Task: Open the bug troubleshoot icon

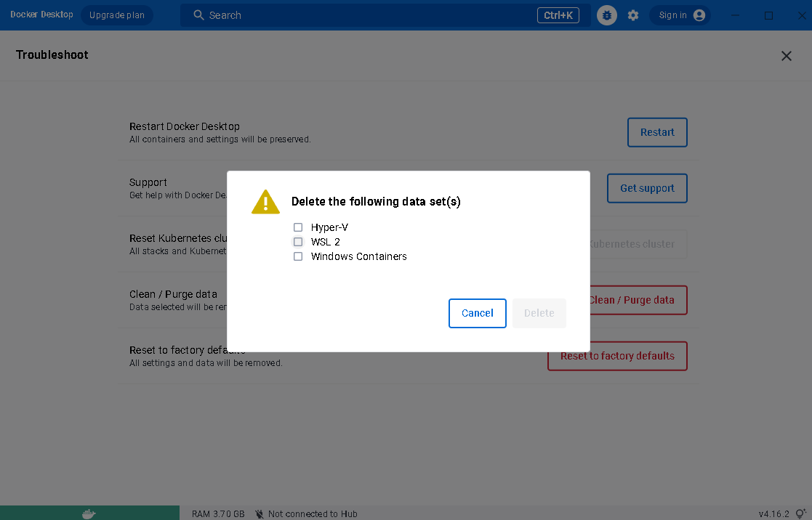Action: [607, 15]
